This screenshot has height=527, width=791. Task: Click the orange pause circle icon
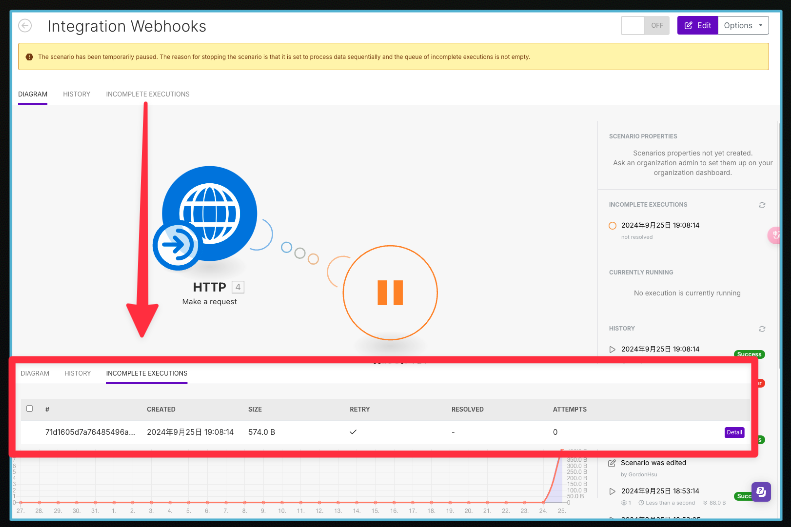390,292
